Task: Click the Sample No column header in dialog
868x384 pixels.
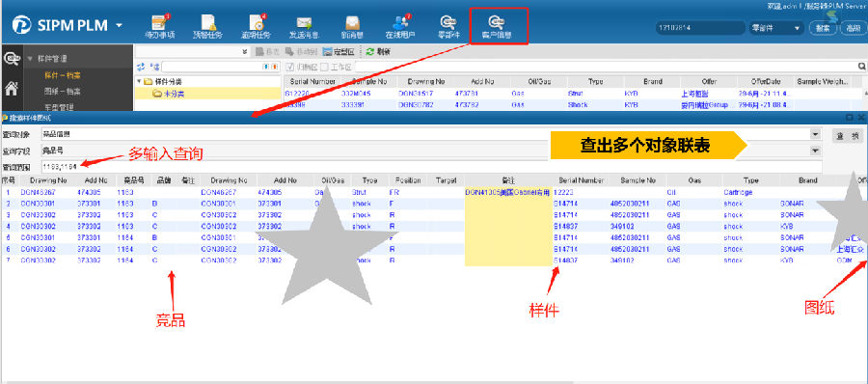Action: [x=637, y=180]
